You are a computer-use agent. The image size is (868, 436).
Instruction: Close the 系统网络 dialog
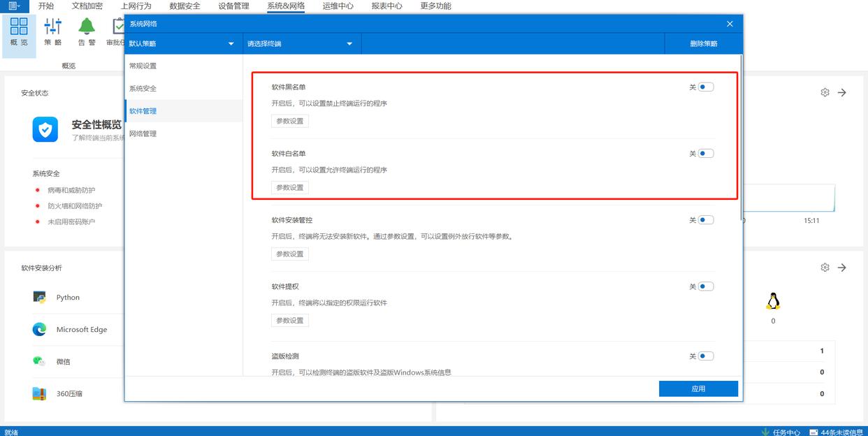[730, 24]
